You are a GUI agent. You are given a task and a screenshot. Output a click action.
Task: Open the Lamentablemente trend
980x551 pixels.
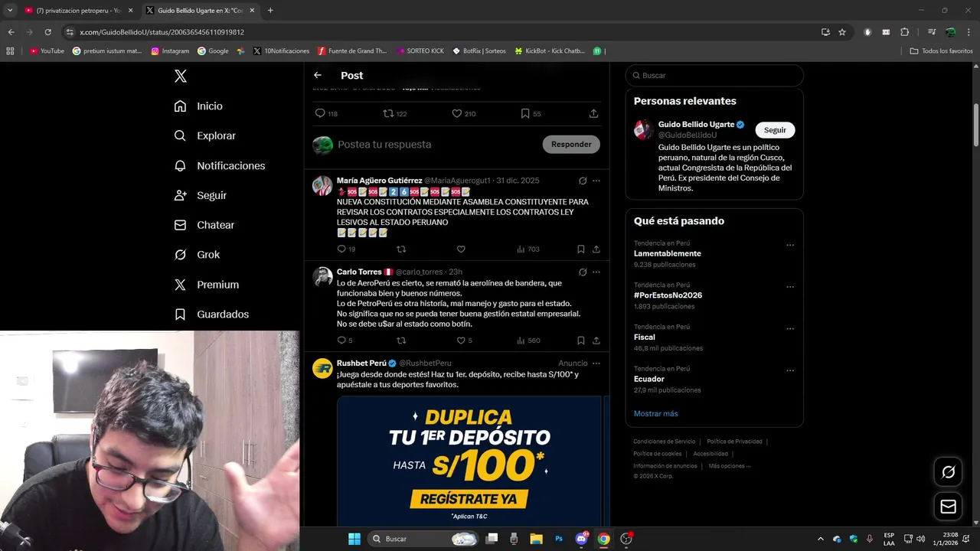(x=668, y=253)
